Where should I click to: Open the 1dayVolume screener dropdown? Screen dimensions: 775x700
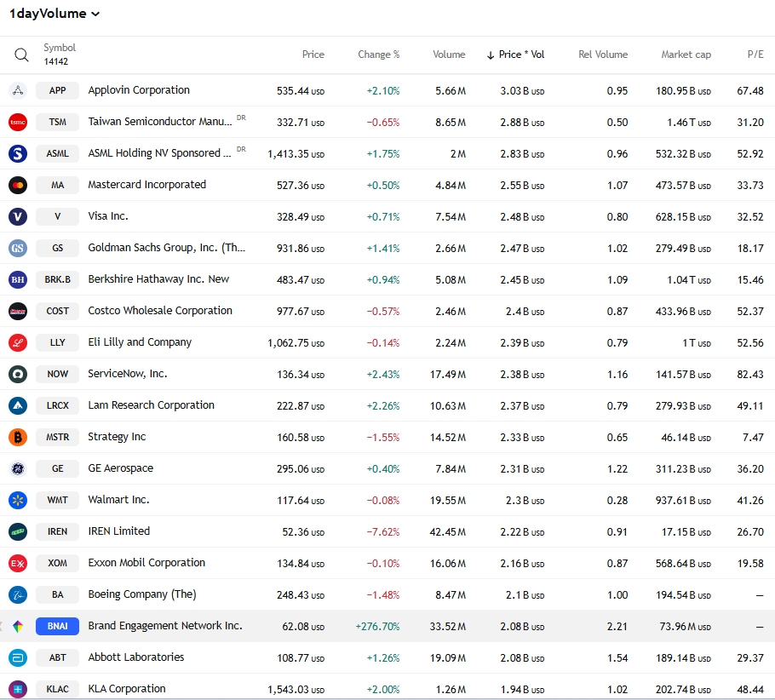coord(55,14)
